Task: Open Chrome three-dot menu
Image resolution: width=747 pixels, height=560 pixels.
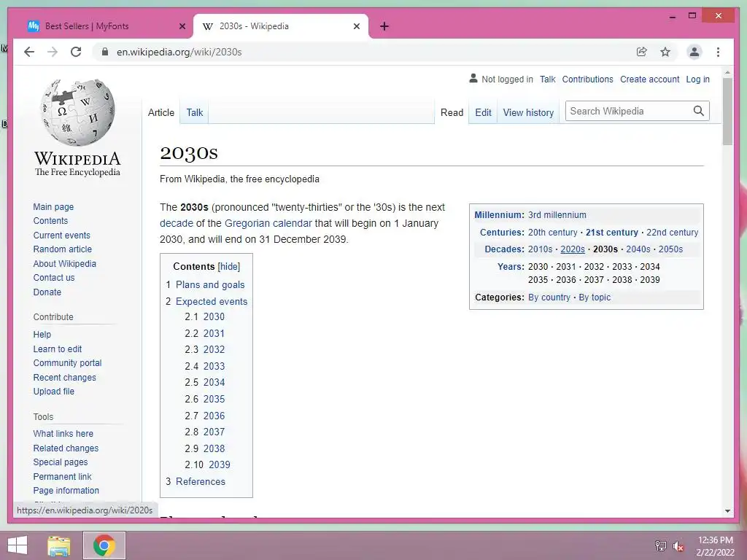Action: pyautogui.click(x=718, y=52)
